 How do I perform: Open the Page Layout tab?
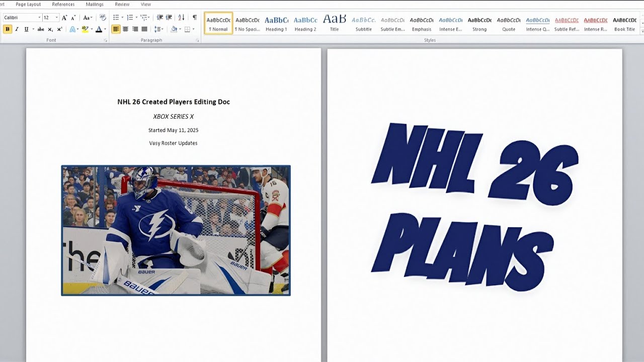pyautogui.click(x=28, y=4)
